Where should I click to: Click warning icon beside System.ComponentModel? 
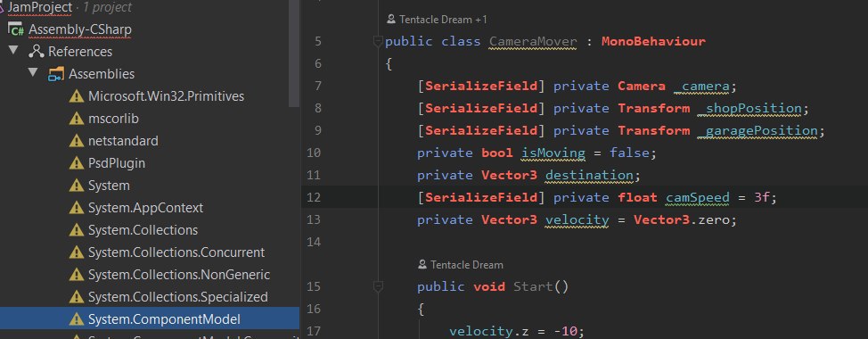coord(77,319)
